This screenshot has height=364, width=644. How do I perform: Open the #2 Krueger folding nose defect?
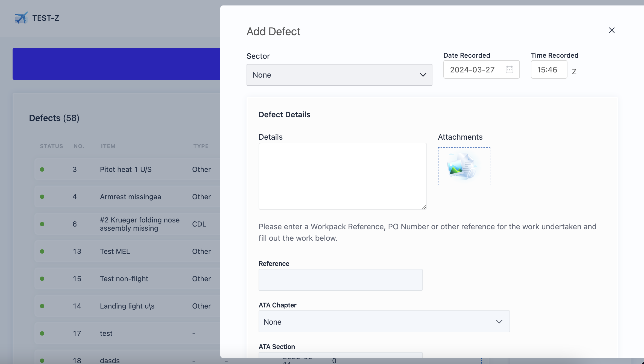(x=139, y=224)
